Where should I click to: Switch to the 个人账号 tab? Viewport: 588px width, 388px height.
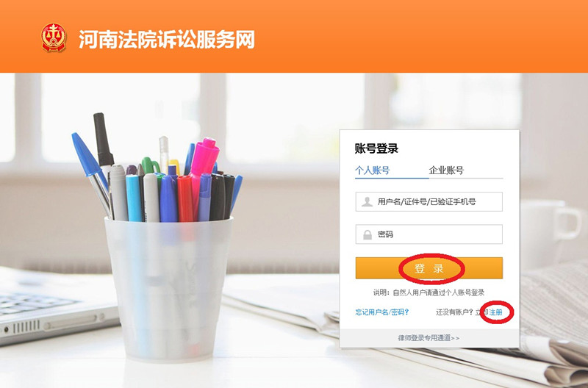(x=373, y=170)
